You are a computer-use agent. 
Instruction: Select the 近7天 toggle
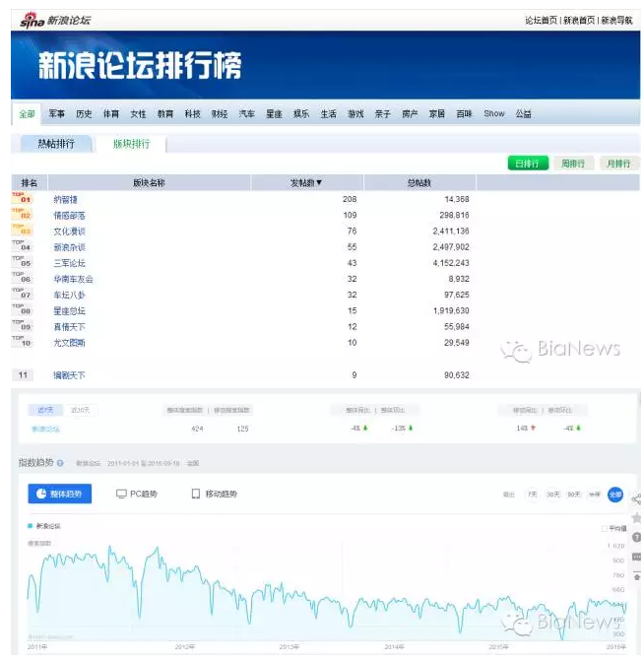45,410
